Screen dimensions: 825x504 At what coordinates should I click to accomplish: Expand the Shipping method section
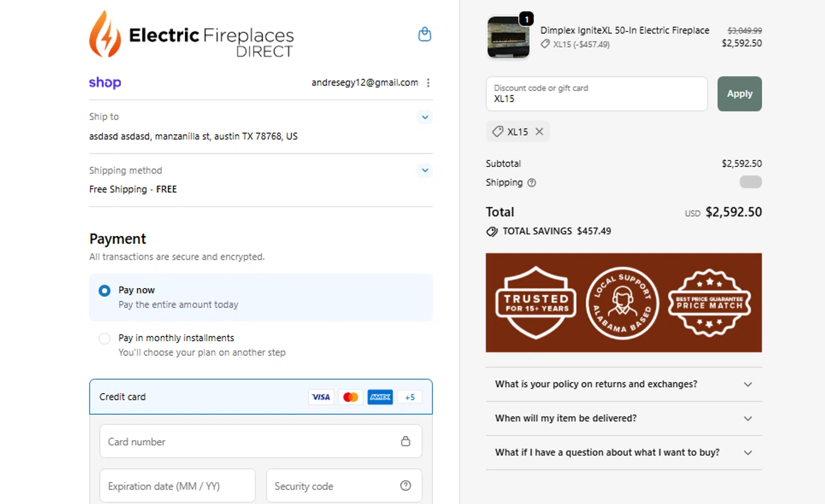tap(425, 170)
